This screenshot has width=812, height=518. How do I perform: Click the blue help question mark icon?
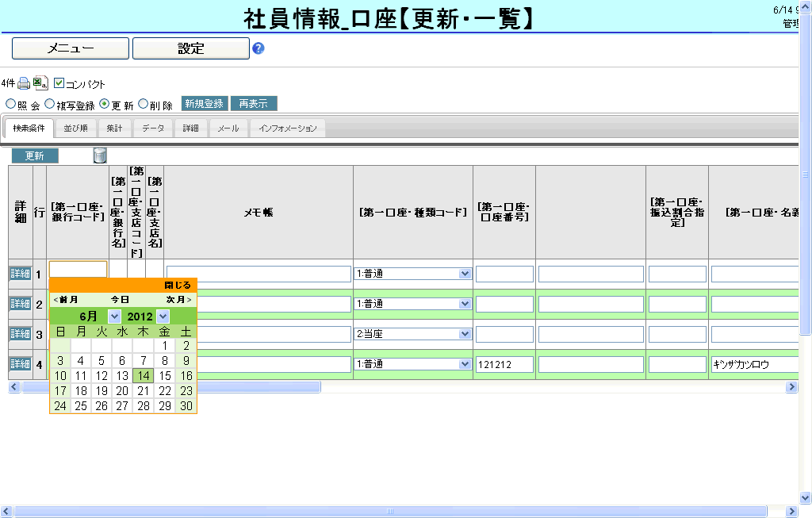click(x=258, y=48)
